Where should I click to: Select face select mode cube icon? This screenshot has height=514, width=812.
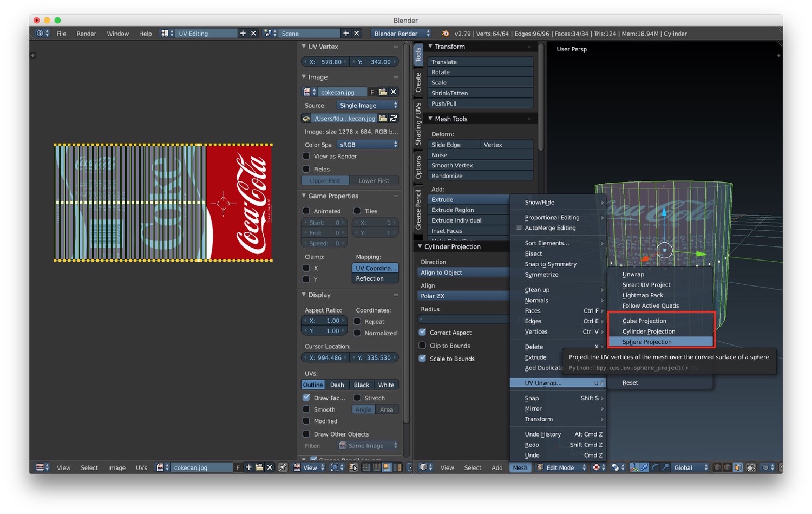(738, 467)
